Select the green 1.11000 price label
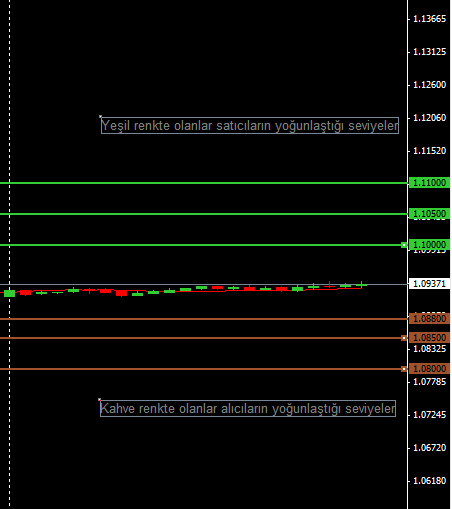 429,183
